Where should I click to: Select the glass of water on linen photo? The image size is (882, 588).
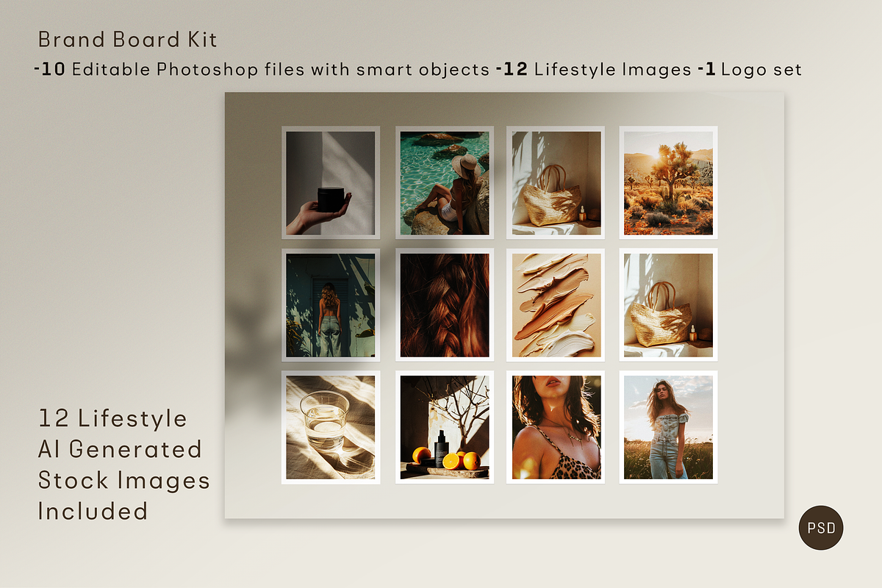331,428
